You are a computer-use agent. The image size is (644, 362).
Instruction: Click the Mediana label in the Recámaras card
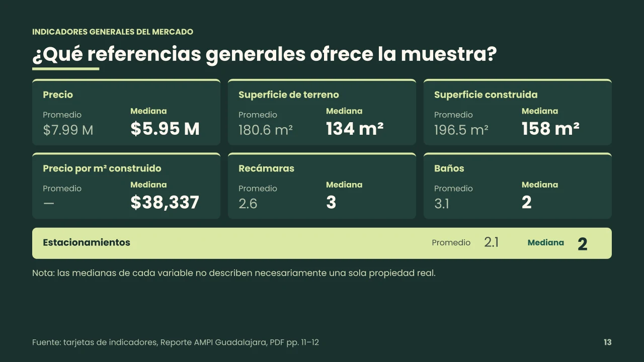[344, 185]
